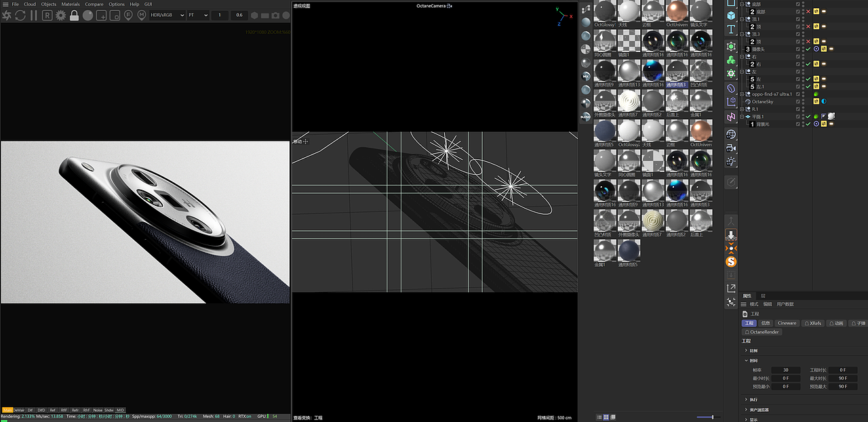Click the orange S plugin icon
868x422 pixels.
coord(731,261)
